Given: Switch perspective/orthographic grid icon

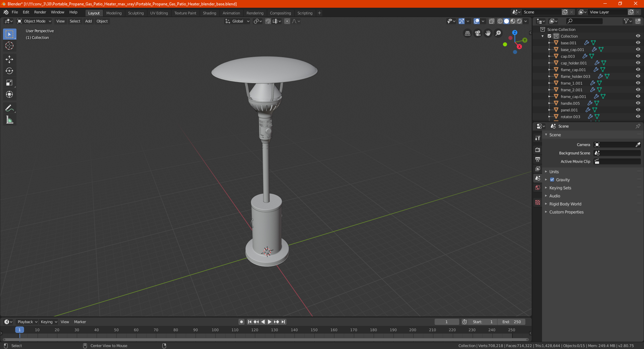Looking at the screenshot, I should click(467, 33).
